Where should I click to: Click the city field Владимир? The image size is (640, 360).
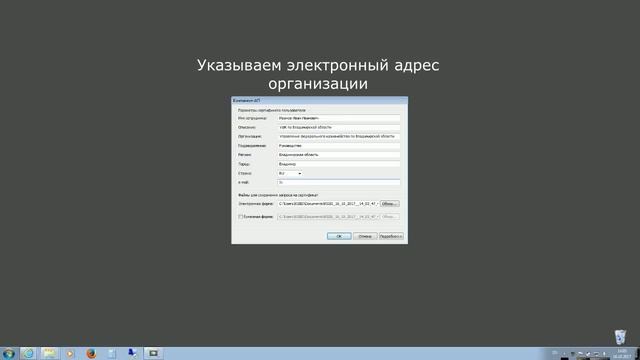339,164
